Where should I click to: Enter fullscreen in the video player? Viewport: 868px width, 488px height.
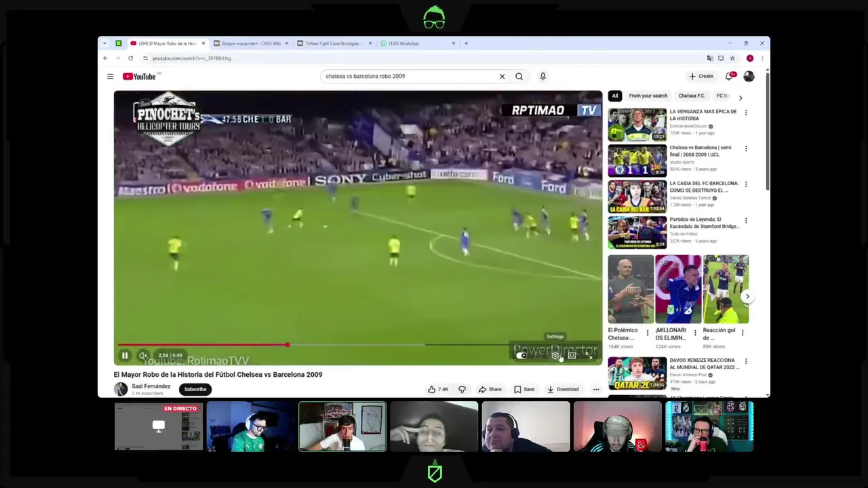pyautogui.click(x=588, y=355)
